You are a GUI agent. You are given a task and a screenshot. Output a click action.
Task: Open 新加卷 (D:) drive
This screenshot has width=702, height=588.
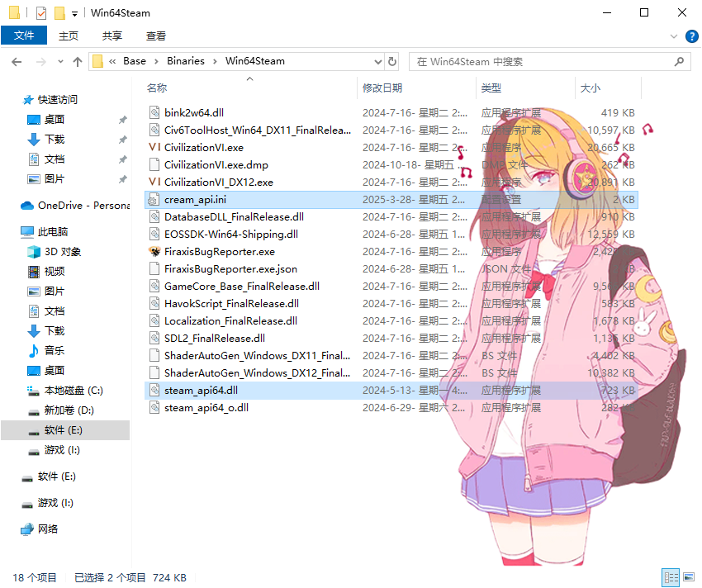coord(69,410)
